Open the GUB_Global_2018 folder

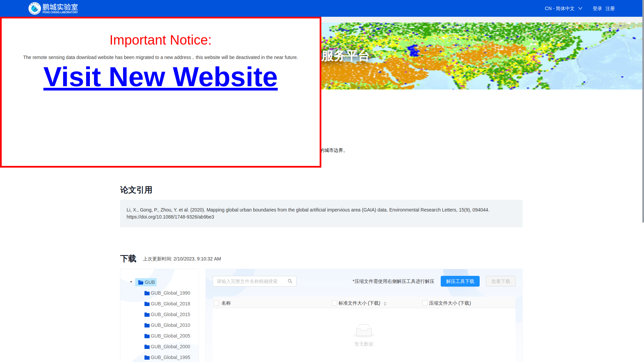(x=167, y=304)
